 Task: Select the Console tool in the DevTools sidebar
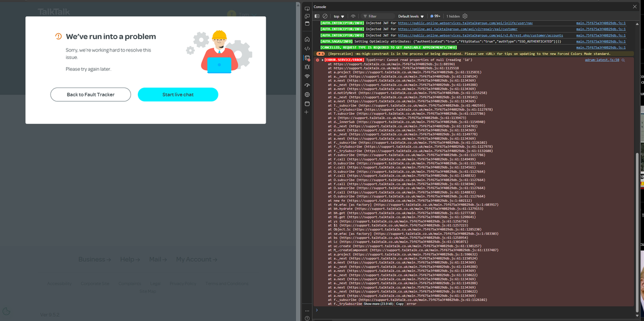tap(307, 58)
